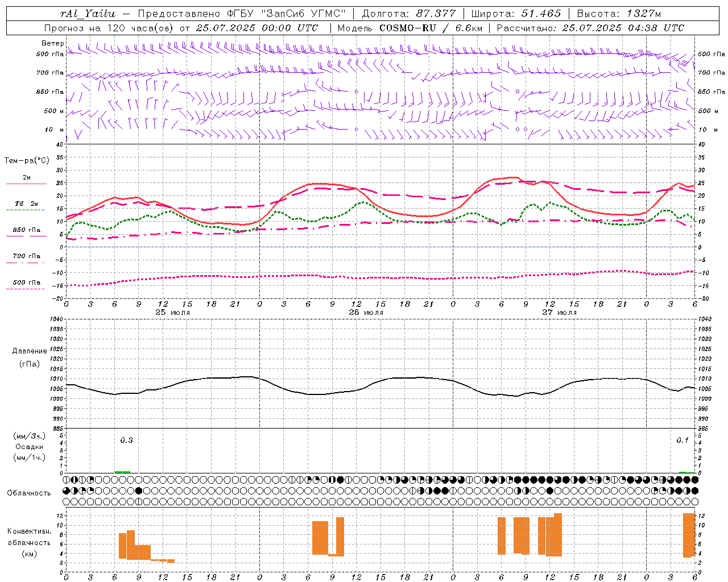Select the 27 июля date marker
The height and width of the screenshot is (582, 728).
(x=560, y=313)
